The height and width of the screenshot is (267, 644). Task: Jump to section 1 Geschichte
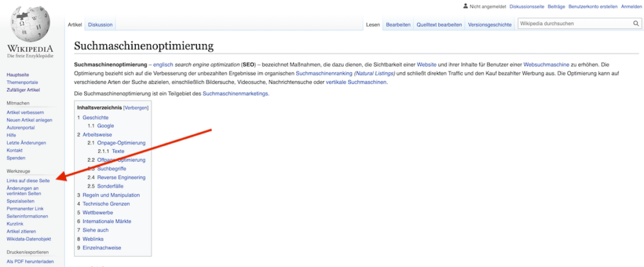96,117
